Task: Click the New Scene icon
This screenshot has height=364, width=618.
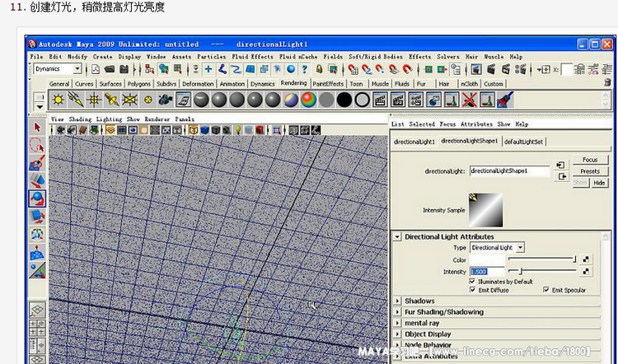Action: pos(96,69)
